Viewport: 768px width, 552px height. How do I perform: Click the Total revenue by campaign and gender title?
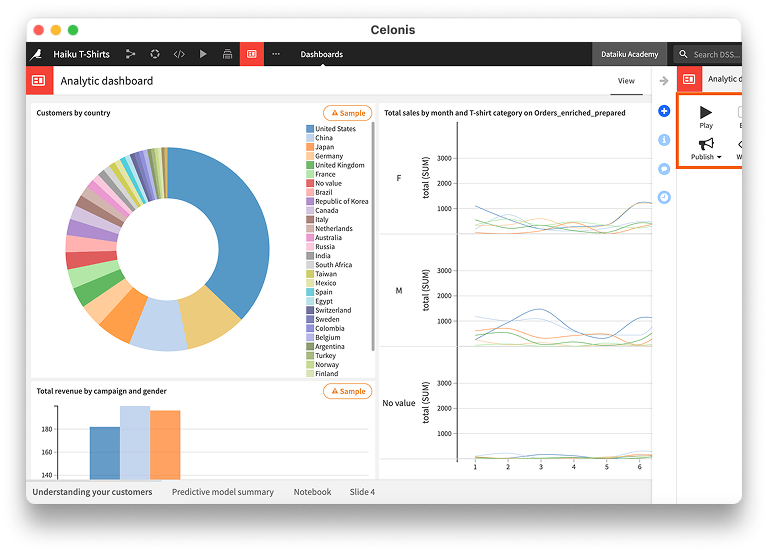[101, 391]
